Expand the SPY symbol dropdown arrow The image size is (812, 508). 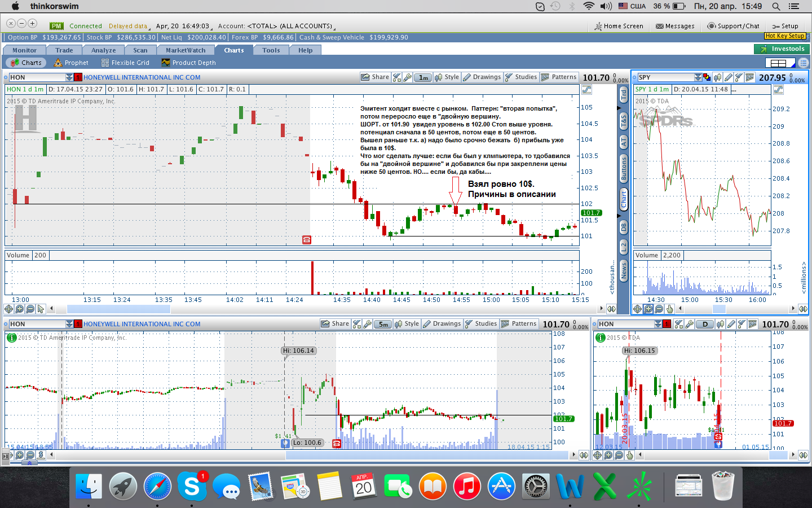698,77
